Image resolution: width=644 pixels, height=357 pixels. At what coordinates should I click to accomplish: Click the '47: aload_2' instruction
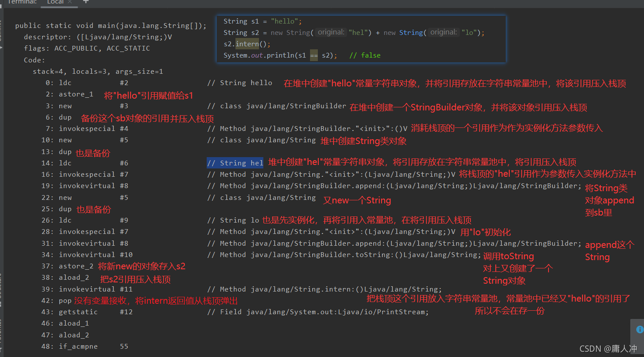coord(65,335)
